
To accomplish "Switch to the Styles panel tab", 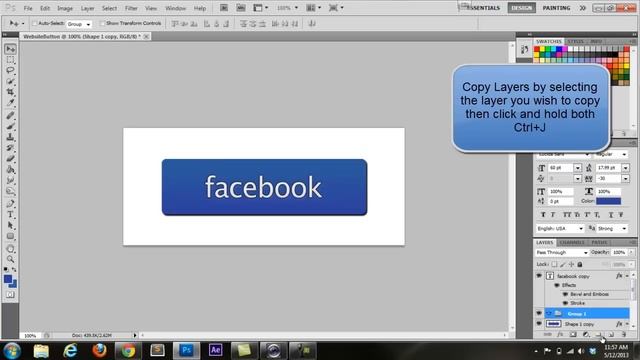I will [x=576, y=41].
